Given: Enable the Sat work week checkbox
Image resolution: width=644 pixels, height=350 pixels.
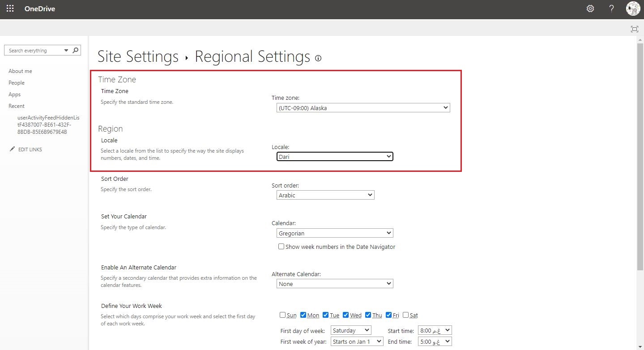Looking at the screenshot, I should click(x=405, y=315).
